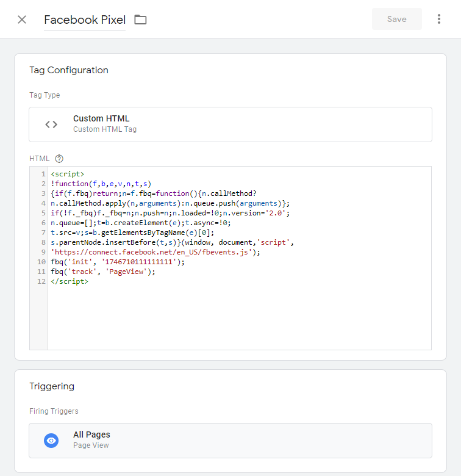Select the Custom HTML tag type card

[230, 124]
